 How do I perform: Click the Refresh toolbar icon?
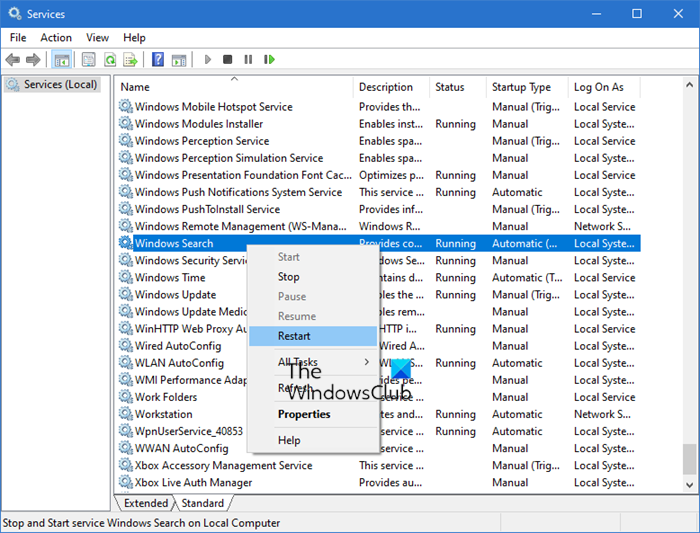[x=110, y=59]
